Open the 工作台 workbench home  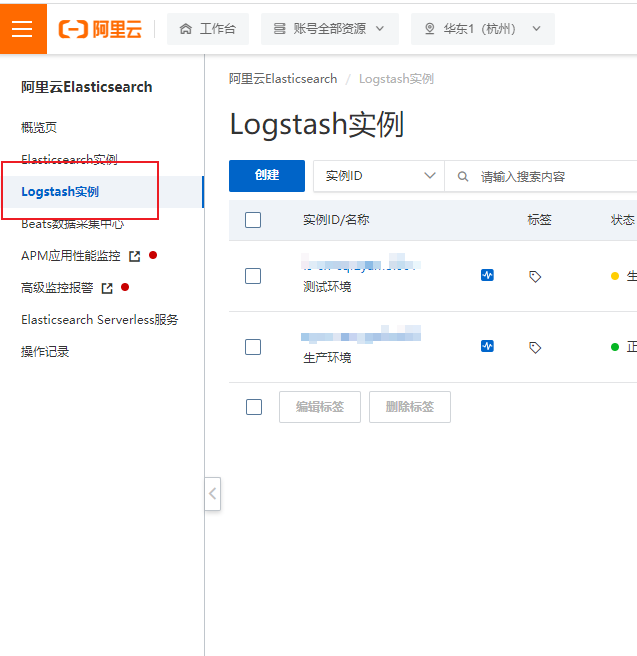click(208, 29)
